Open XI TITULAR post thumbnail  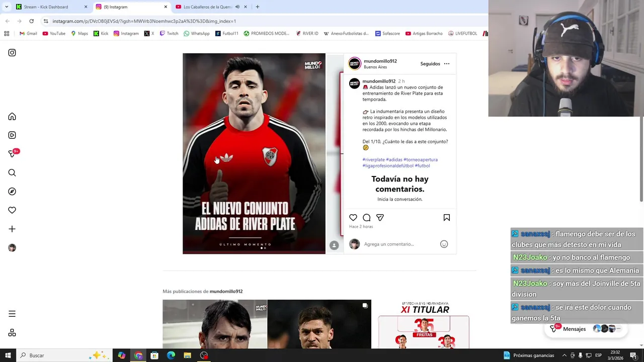[424, 324]
